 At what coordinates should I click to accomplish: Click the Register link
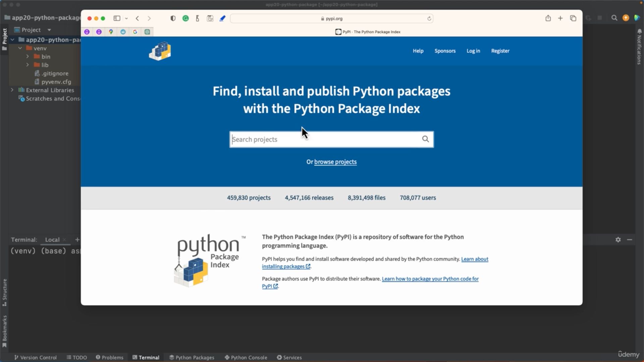tap(500, 51)
